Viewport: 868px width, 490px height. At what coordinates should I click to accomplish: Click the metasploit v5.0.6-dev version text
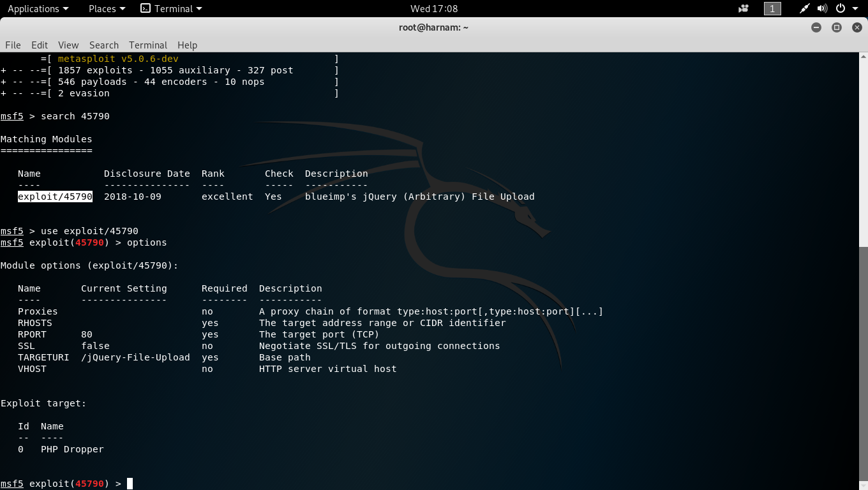click(x=118, y=59)
